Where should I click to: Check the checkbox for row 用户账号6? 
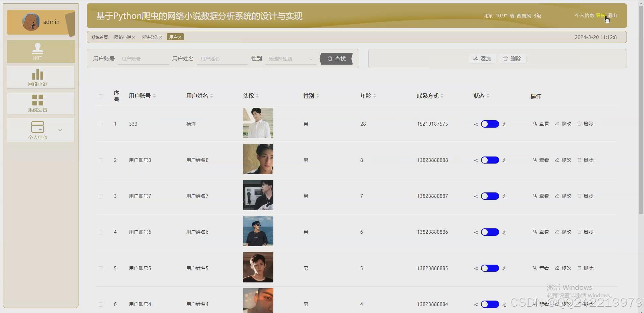tap(101, 232)
